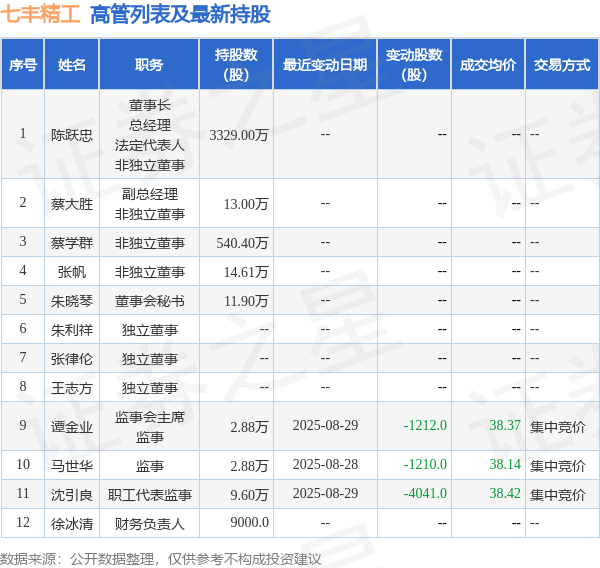Click 独立董事 in 张律伦's row

click(x=150, y=359)
